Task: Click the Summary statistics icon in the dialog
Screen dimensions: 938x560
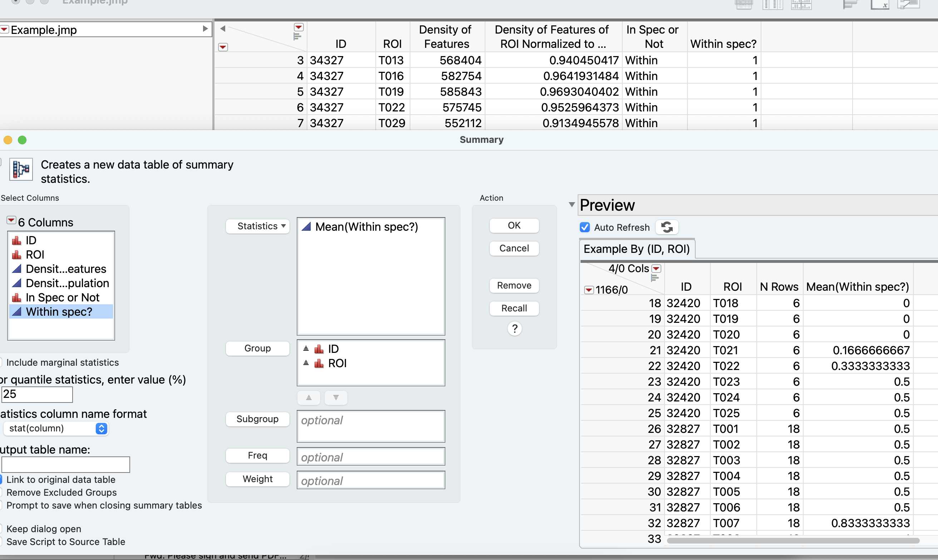Action: (21, 170)
